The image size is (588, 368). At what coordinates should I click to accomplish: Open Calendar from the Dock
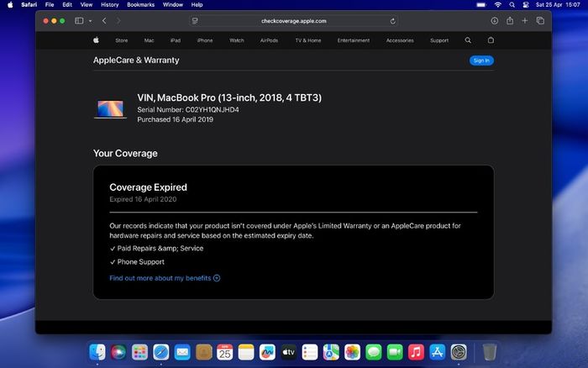pyautogui.click(x=224, y=352)
